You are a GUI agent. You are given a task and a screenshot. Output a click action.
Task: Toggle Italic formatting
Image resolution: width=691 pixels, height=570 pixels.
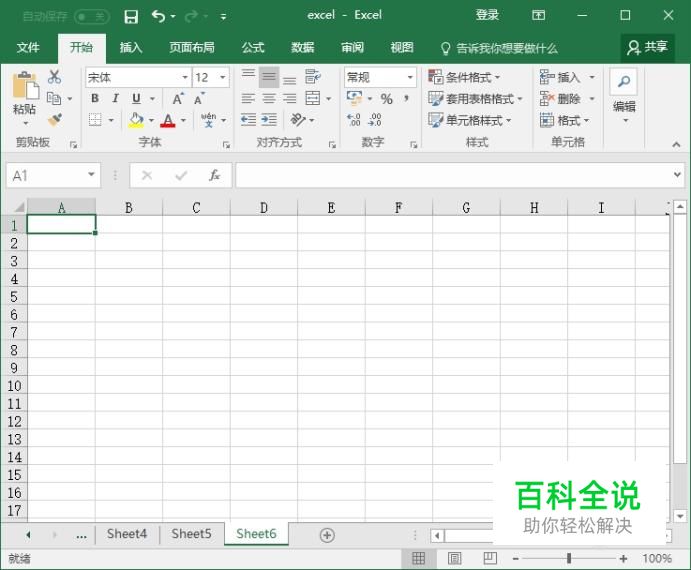tap(115, 98)
